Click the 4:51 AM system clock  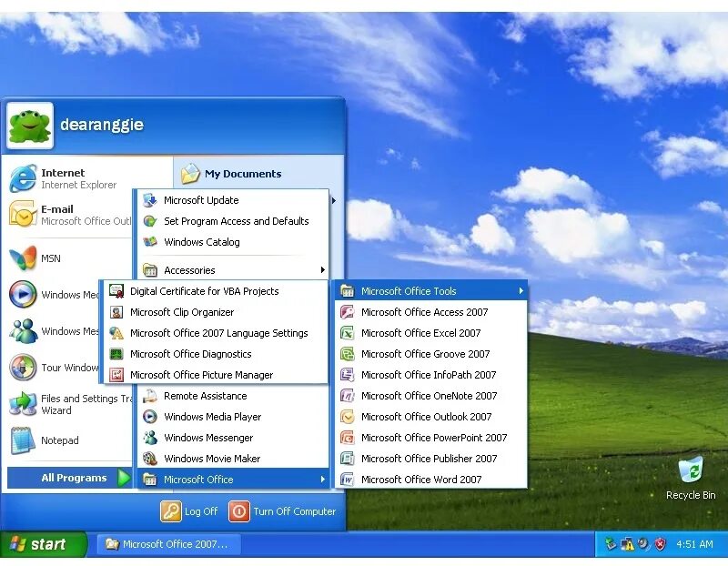(x=694, y=544)
